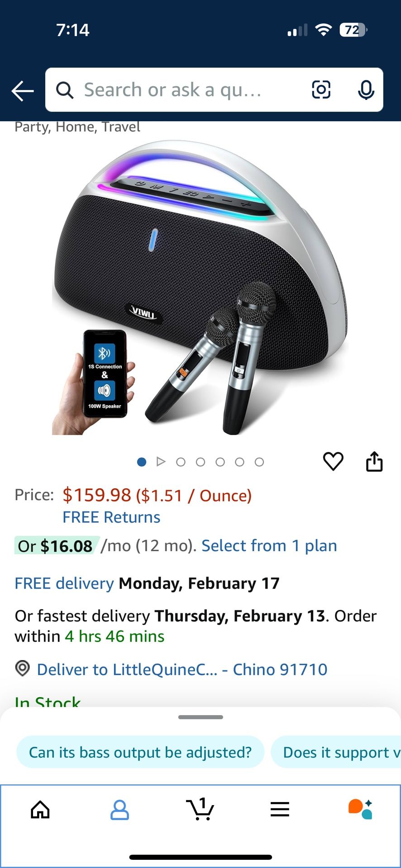Screen dimensions: 401x868
Task: Tap the search input field
Action: tap(181, 90)
